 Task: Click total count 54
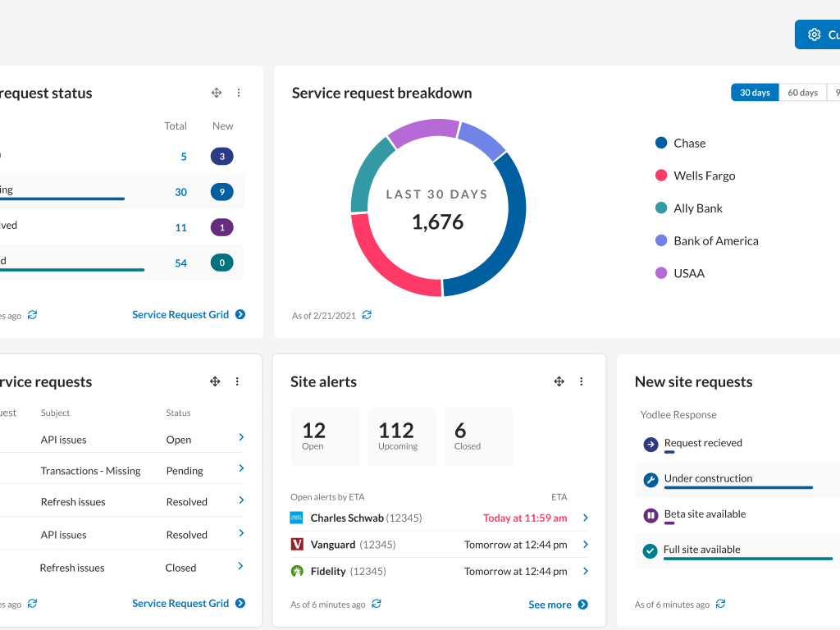[x=181, y=262]
